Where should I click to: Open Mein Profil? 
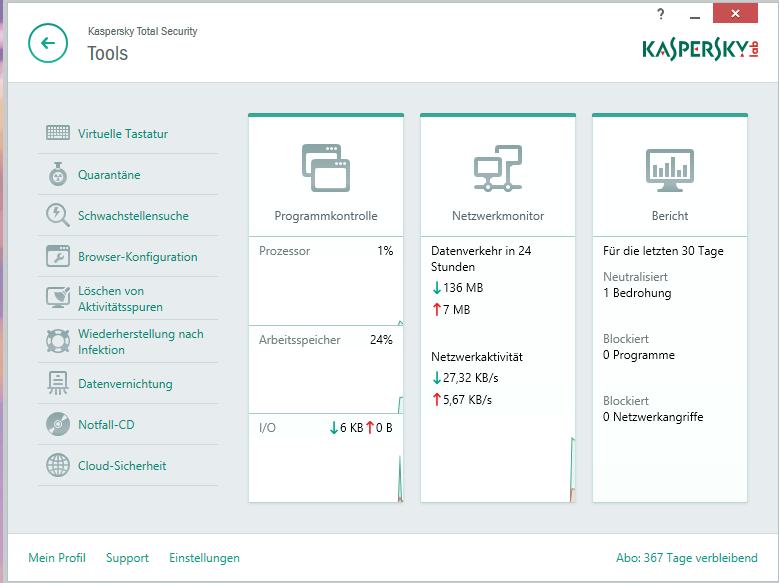point(57,558)
